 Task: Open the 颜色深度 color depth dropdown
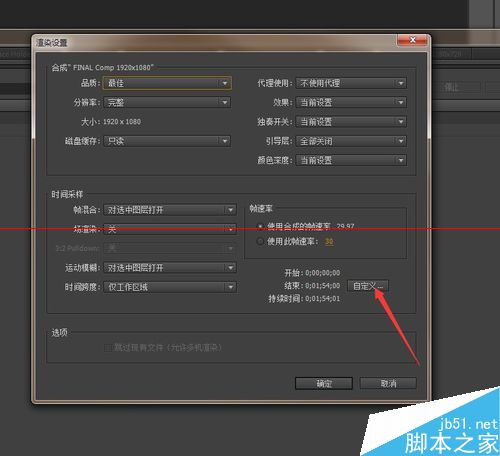351,160
